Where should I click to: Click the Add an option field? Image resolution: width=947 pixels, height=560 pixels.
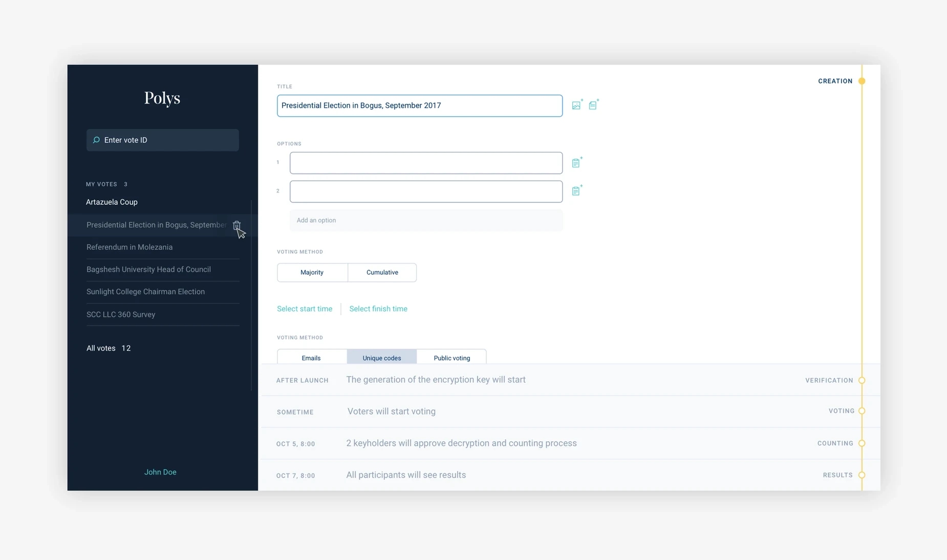coord(426,220)
